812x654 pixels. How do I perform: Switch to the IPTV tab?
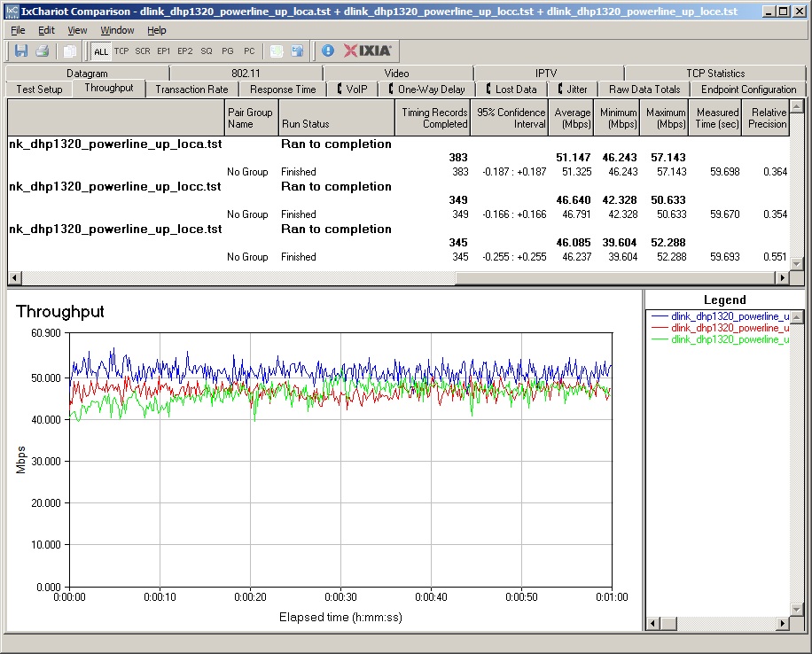[x=546, y=73]
